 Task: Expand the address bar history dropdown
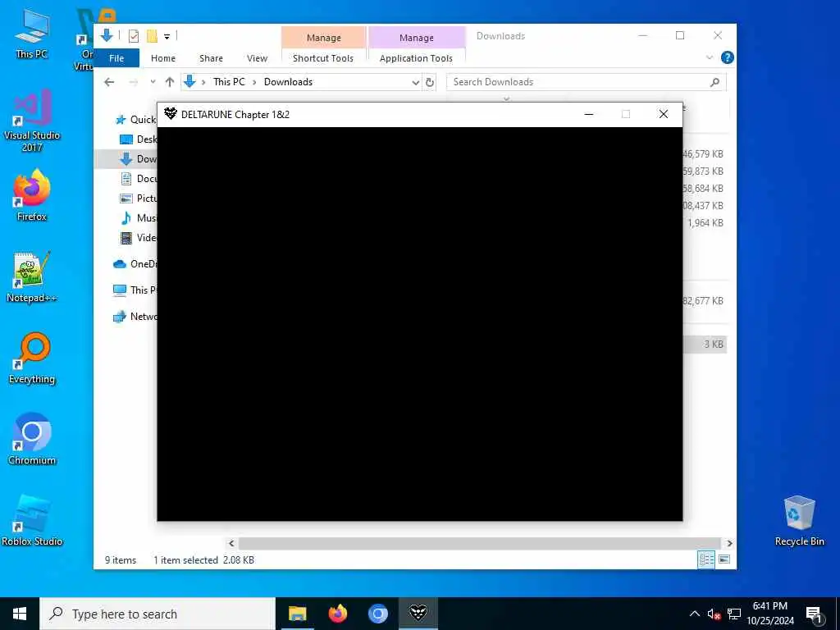(416, 82)
